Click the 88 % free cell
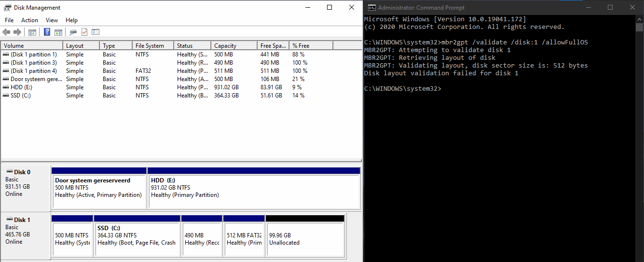The width and height of the screenshot is (644, 262). (x=299, y=55)
